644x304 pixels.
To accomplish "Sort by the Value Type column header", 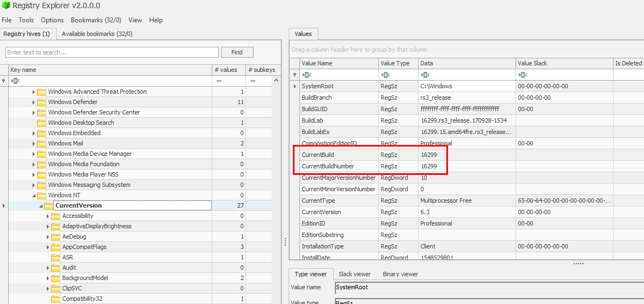I will click(x=395, y=63).
